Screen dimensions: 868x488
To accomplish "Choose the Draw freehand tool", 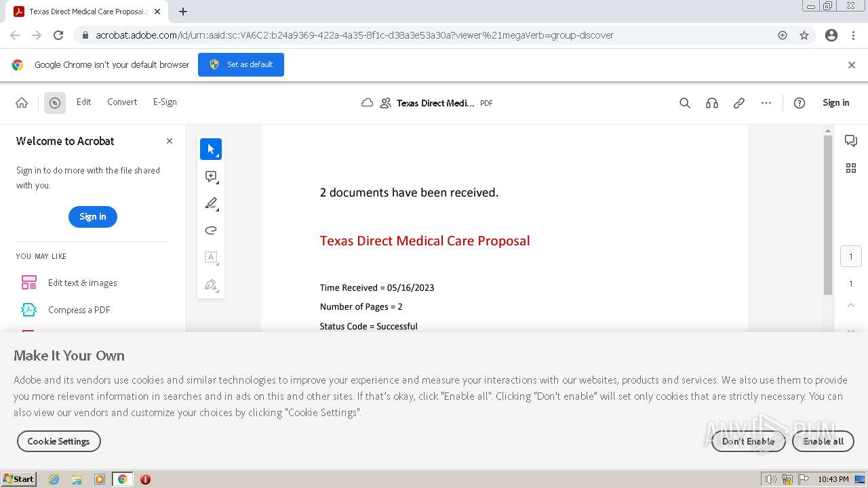I will click(211, 230).
